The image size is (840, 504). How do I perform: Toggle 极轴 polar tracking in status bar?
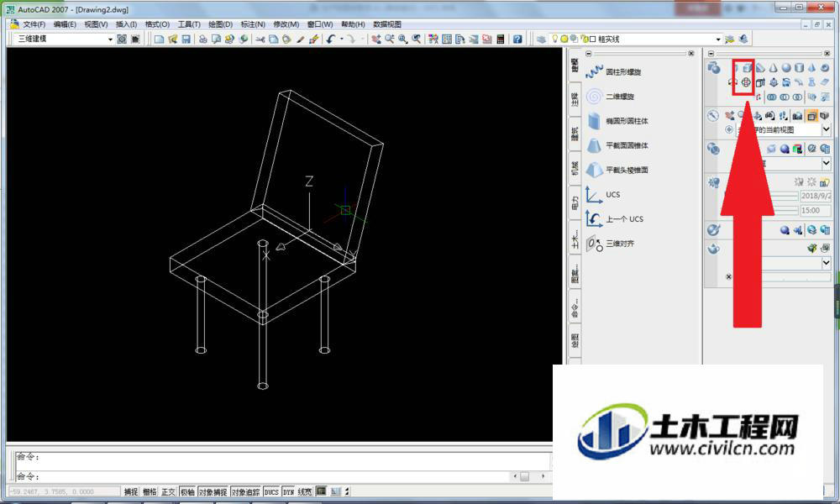tap(187, 491)
